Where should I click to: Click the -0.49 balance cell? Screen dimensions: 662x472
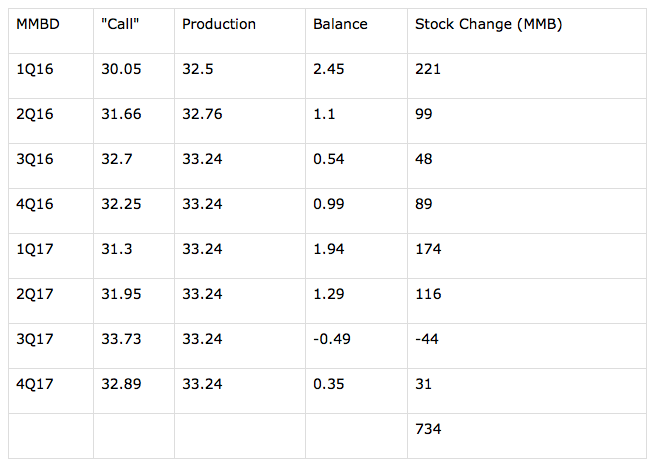pos(332,339)
